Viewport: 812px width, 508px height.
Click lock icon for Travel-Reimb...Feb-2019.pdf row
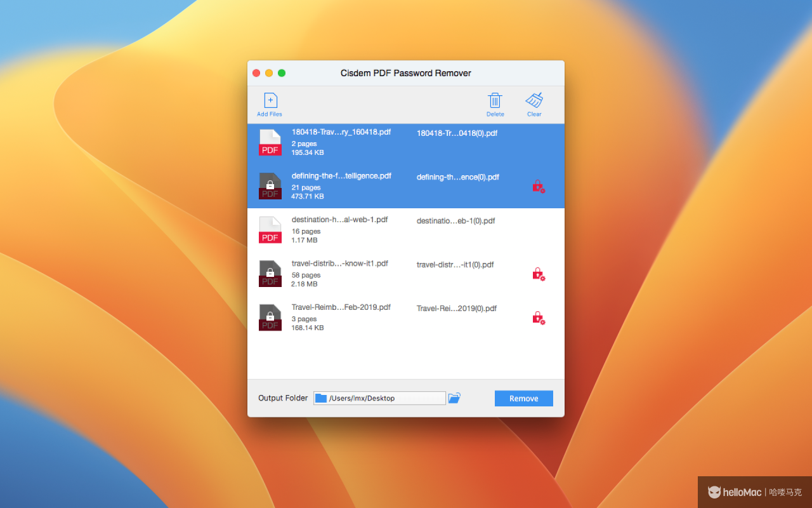point(539,317)
